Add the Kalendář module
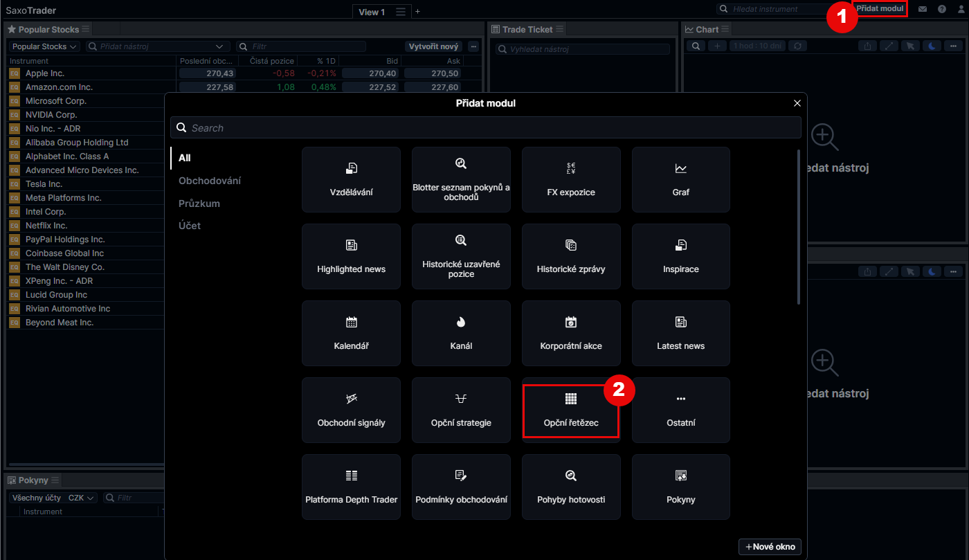The height and width of the screenshot is (560, 969). [x=351, y=333]
